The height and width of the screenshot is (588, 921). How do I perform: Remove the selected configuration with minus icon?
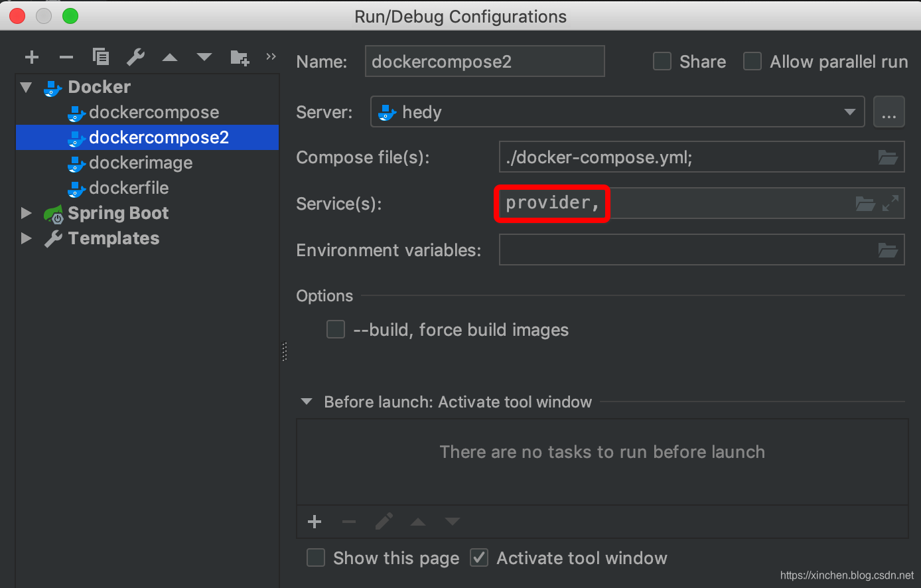[66, 58]
